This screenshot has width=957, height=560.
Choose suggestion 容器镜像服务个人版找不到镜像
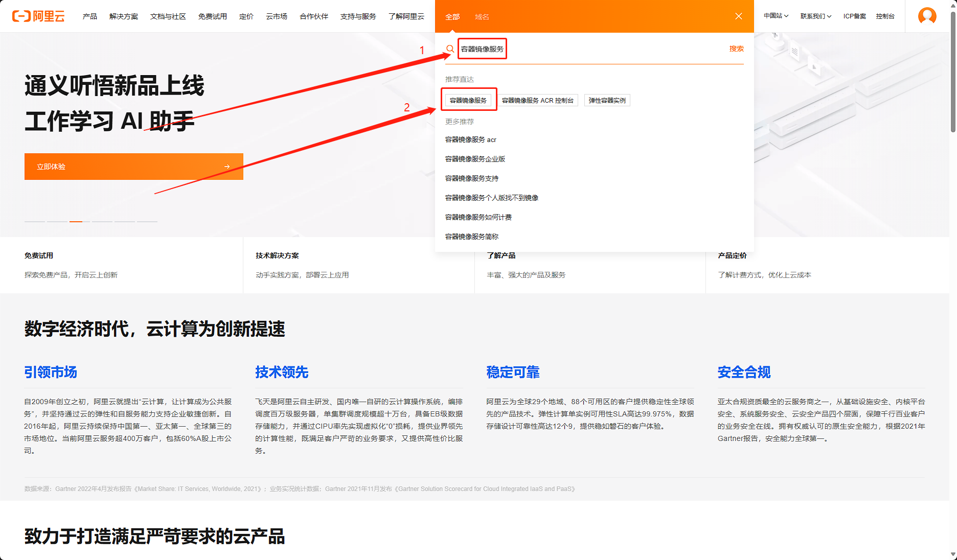pos(492,198)
